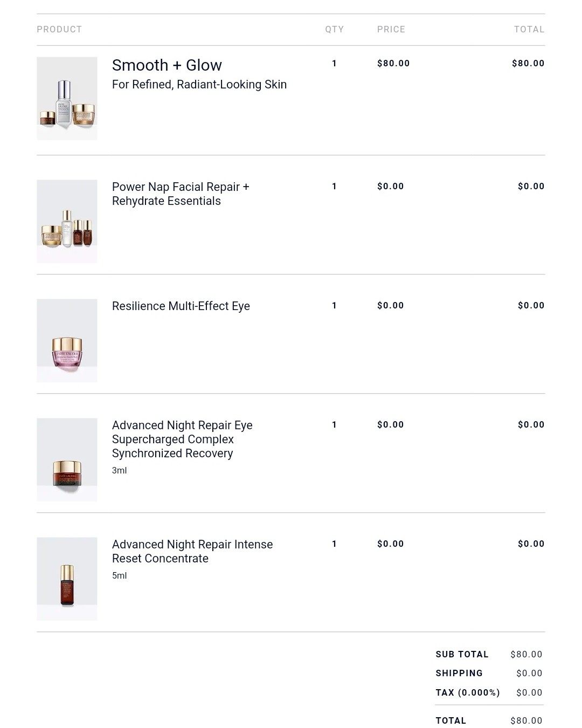Open the Intense Reset Concentrate bottle image
The height and width of the screenshot is (728, 582).
point(67,579)
